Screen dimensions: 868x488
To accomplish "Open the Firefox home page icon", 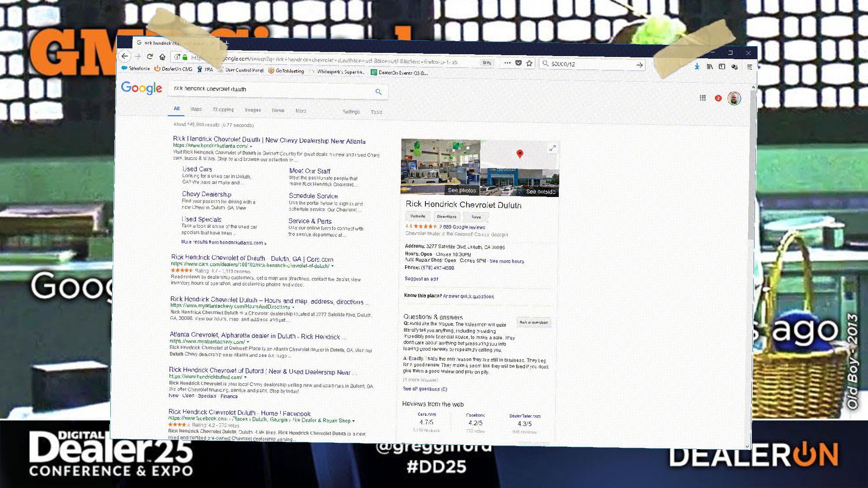I will 162,57.
